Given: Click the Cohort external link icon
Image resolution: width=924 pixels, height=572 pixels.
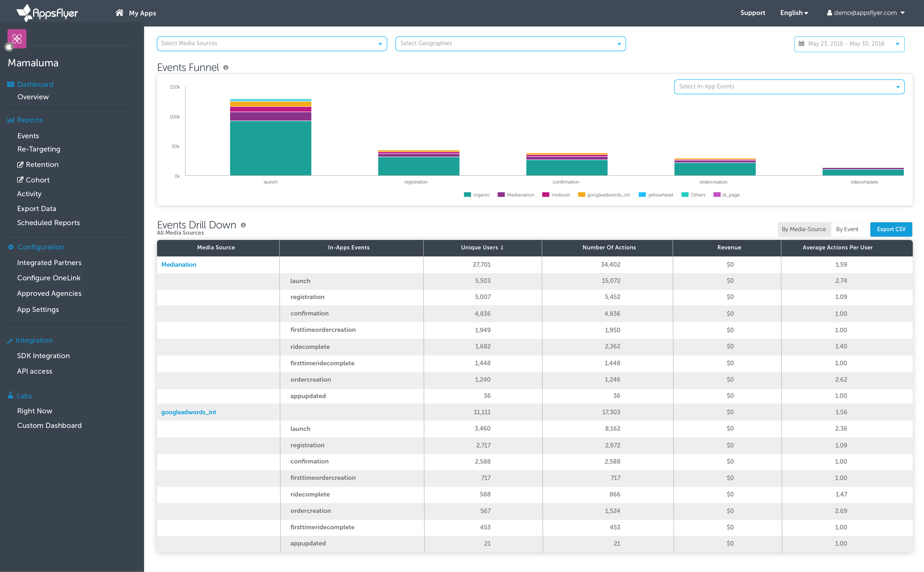Looking at the screenshot, I should coord(20,180).
